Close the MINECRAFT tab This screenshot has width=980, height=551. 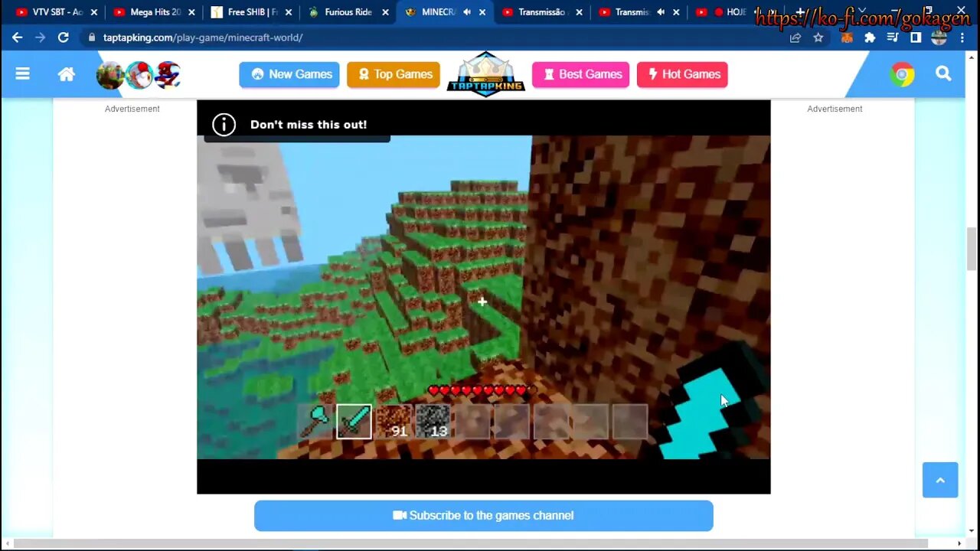(x=483, y=12)
